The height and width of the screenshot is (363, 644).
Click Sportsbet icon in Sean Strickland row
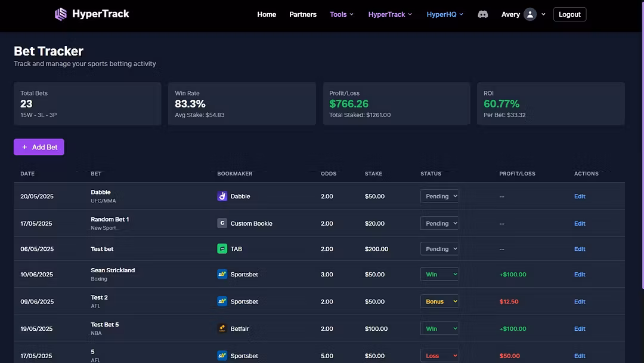pos(222,274)
